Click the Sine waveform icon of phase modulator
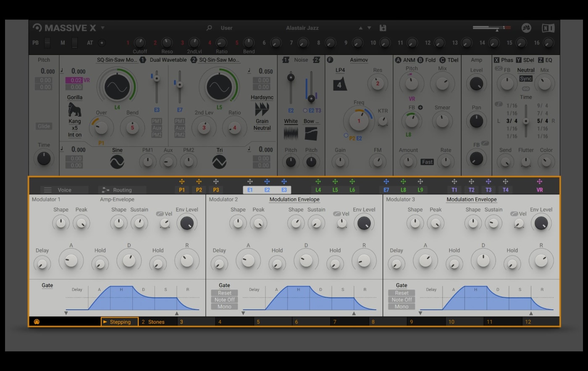The image size is (588, 371). (117, 162)
